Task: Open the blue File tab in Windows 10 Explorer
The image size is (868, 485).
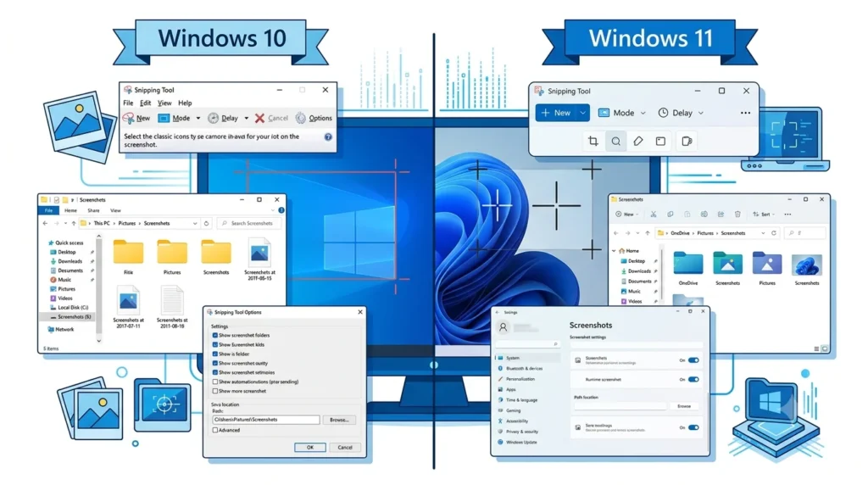Action: click(x=48, y=211)
